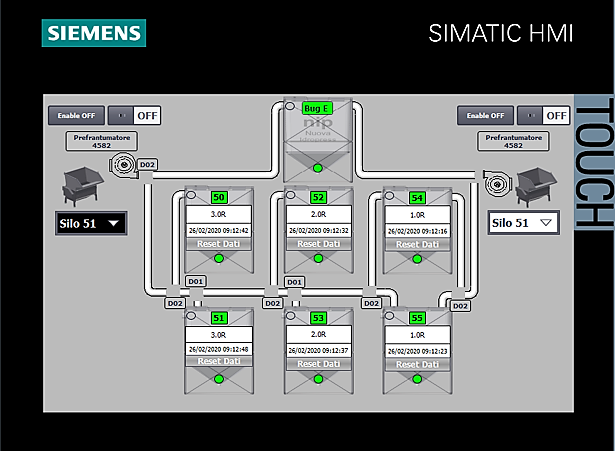Click the right Prefrantumatore 4582 label
This screenshot has width=615, height=451.
(513, 142)
